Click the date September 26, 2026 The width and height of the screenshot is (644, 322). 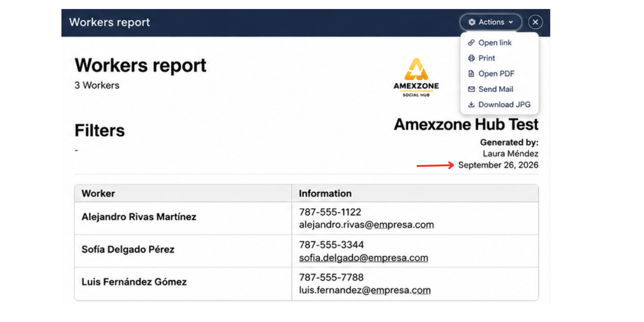498,165
